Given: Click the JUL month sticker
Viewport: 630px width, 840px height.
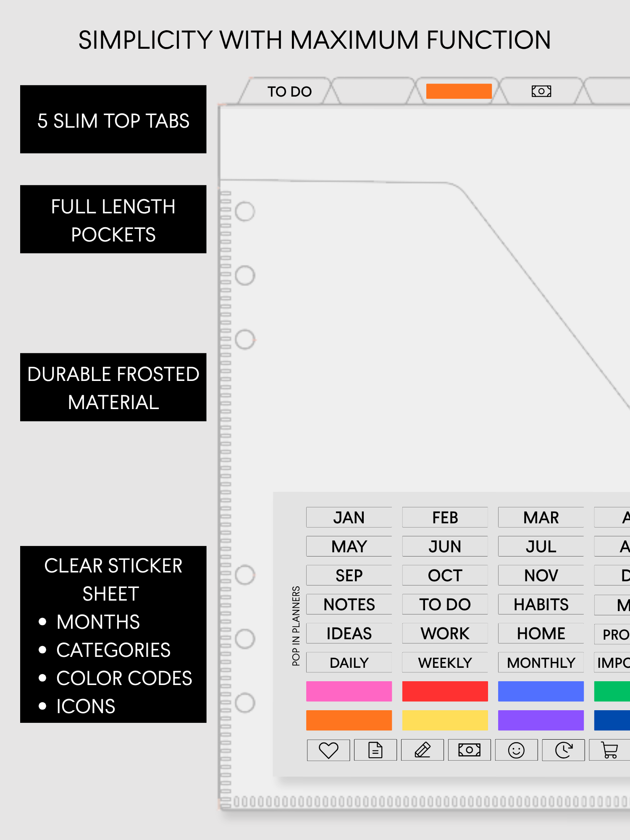Looking at the screenshot, I should click(541, 546).
